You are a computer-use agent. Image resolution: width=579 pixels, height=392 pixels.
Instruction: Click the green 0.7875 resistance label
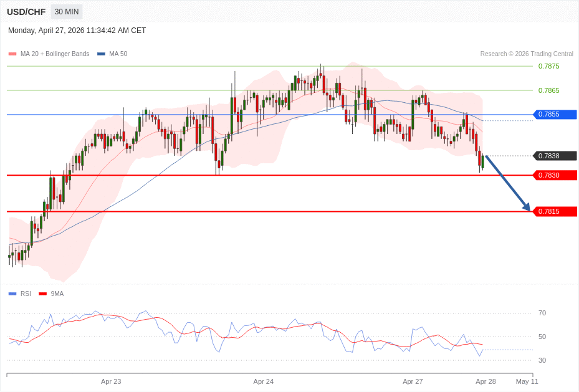(548, 66)
